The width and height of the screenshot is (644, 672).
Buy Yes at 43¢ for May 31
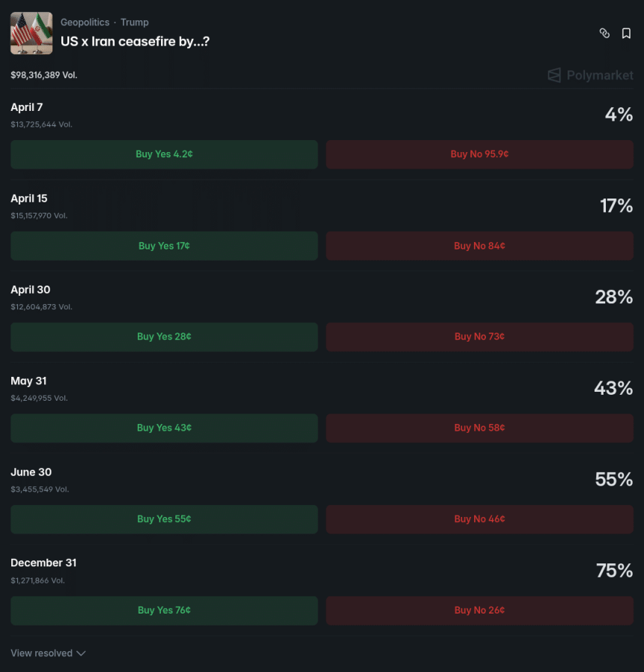(164, 428)
